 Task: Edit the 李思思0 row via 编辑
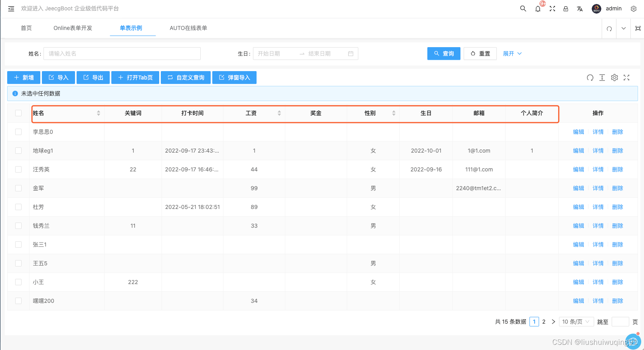click(579, 132)
